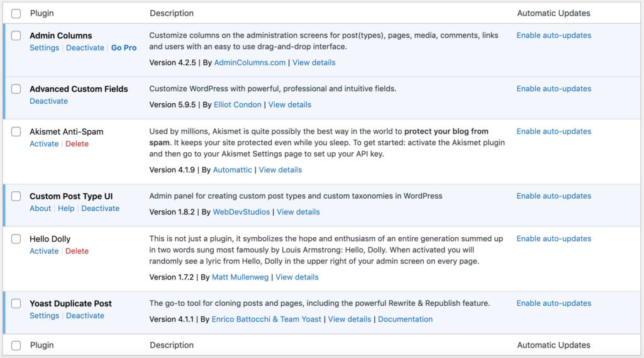Enable auto-updates for Yoast Duplicate Post

click(553, 303)
